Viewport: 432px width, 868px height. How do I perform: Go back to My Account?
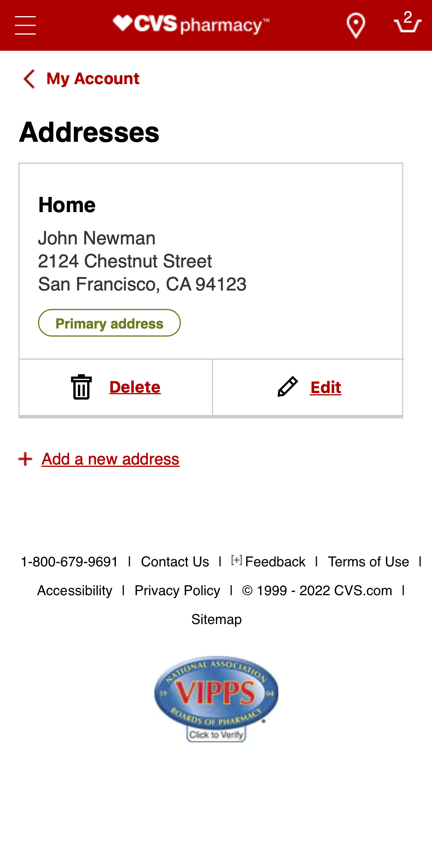92,78
